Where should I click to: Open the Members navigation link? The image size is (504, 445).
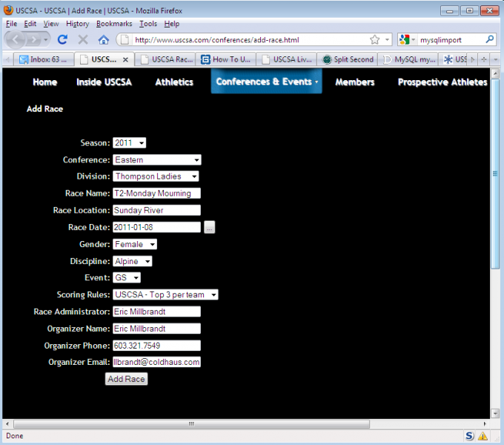click(x=355, y=82)
